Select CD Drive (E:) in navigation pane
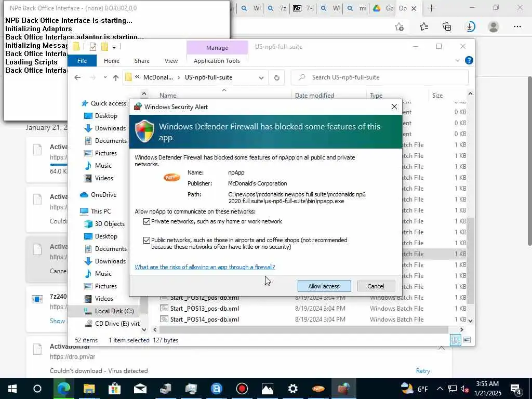This screenshot has height=399, width=532. [117, 324]
